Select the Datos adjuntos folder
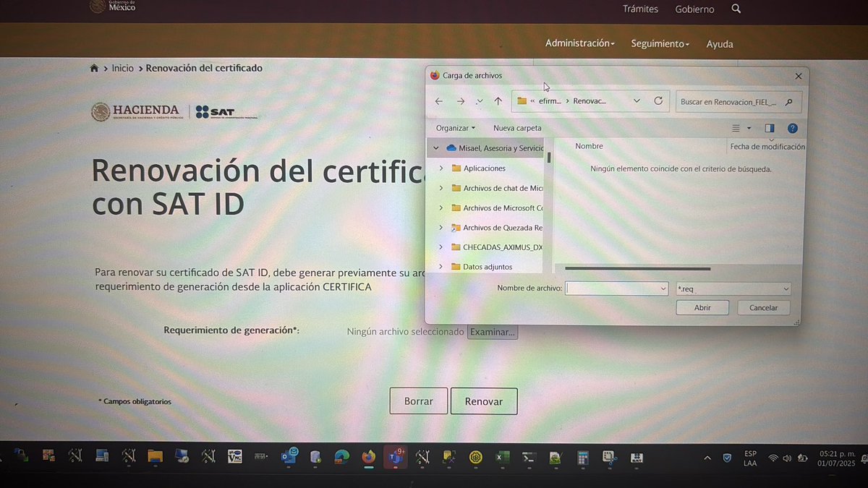 pyautogui.click(x=482, y=267)
